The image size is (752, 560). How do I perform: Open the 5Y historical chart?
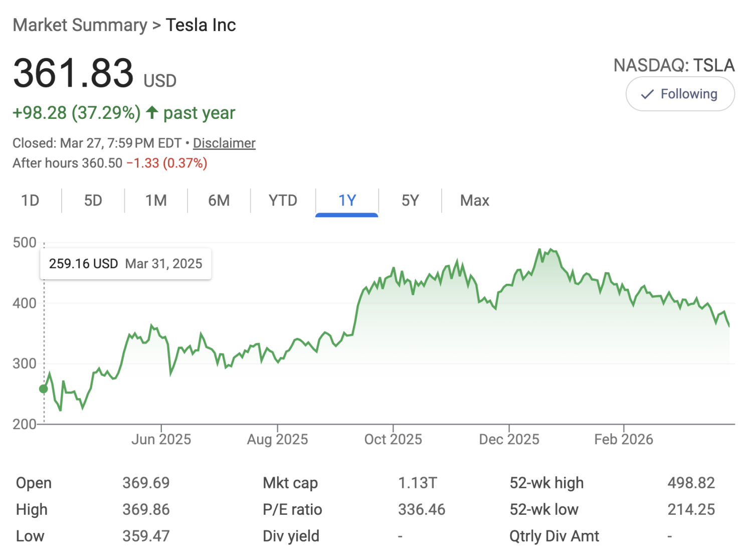(410, 200)
